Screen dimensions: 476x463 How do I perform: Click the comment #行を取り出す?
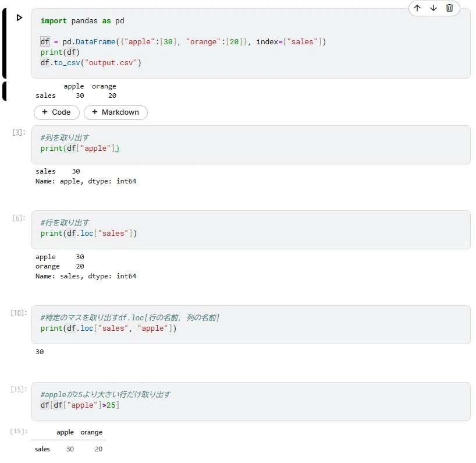(x=65, y=222)
